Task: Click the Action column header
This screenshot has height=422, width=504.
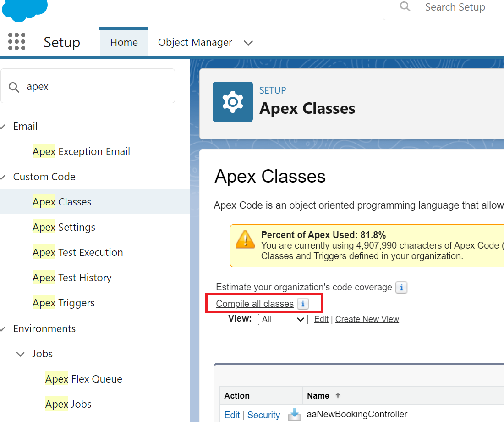Action: pos(237,395)
